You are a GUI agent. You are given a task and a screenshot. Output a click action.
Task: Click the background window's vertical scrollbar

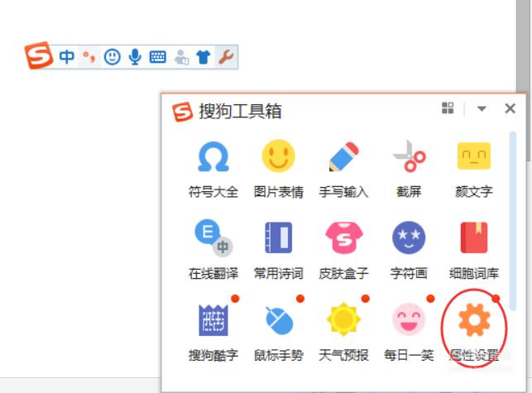click(x=523, y=81)
